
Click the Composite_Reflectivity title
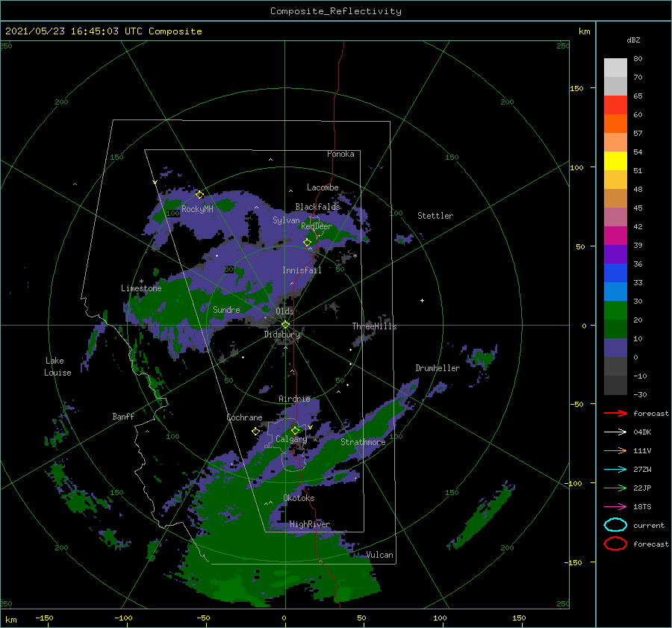pos(336,11)
